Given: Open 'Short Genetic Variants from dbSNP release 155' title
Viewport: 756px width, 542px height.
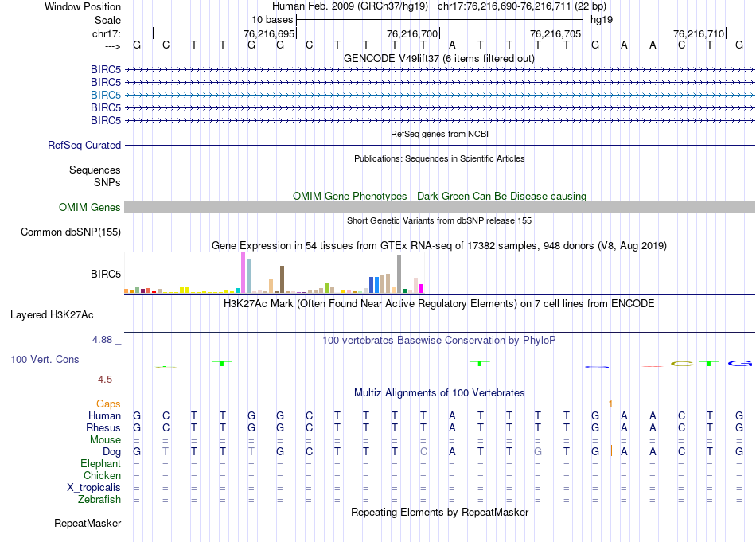Looking at the screenshot, I should (x=439, y=220).
